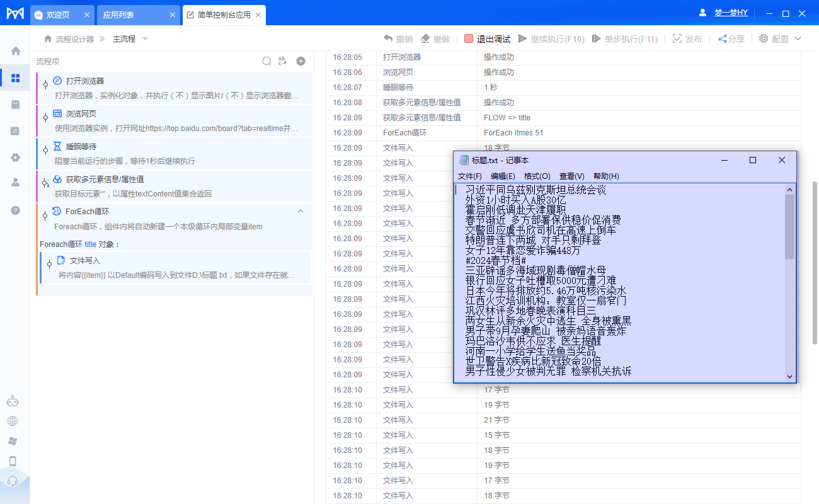
Task: Select the apps grid icon in sidebar
Action: point(16,78)
